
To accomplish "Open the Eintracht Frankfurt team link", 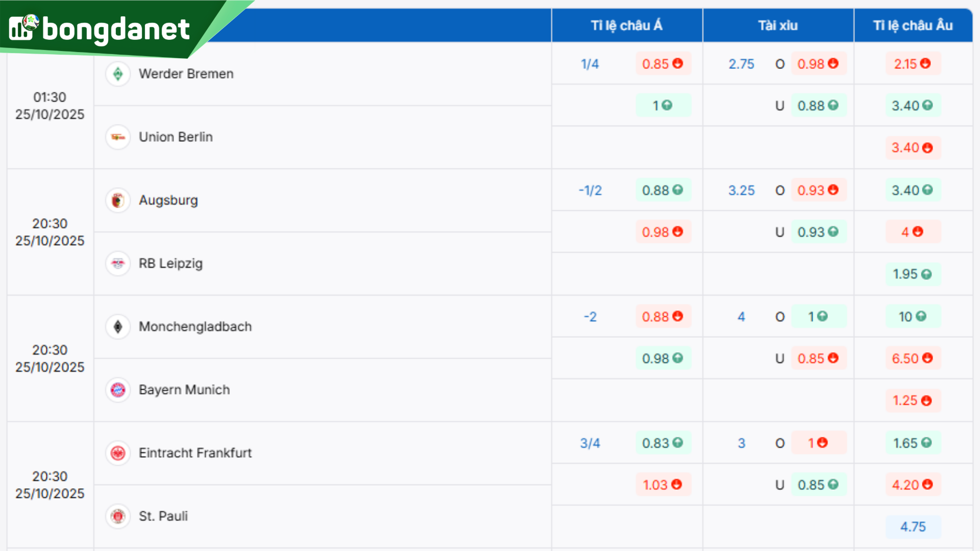I will click(195, 453).
